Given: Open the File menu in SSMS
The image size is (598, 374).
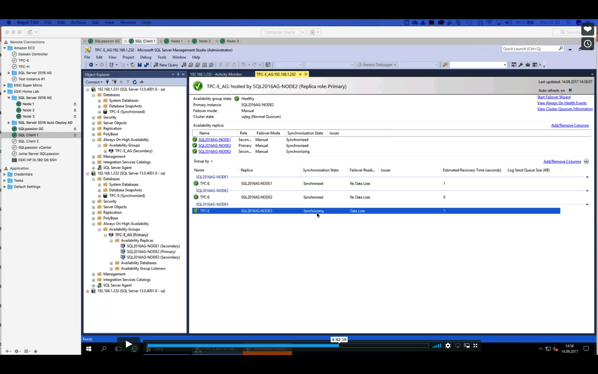Looking at the screenshot, I should pyautogui.click(x=87, y=57).
